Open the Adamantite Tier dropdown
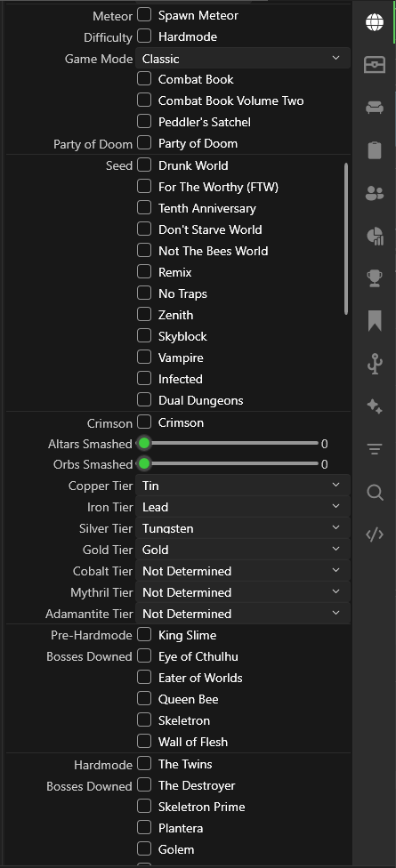Screen dimensions: 396x868 243,614
